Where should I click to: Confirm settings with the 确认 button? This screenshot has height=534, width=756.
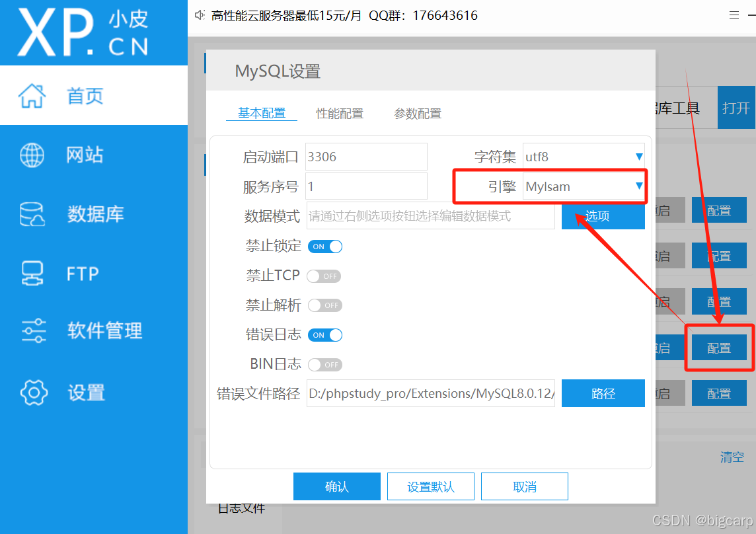[337, 486]
